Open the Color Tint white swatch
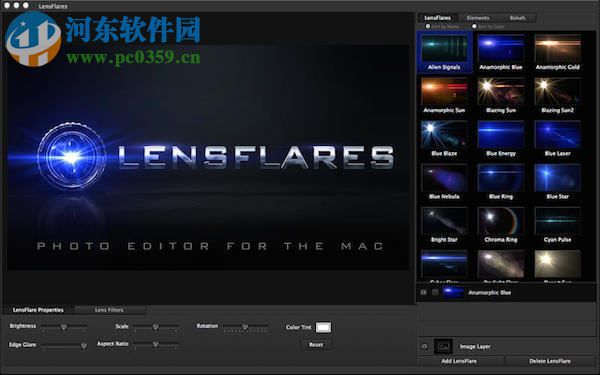The height and width of the screenshot is (375, 600). tap(323, 327)
